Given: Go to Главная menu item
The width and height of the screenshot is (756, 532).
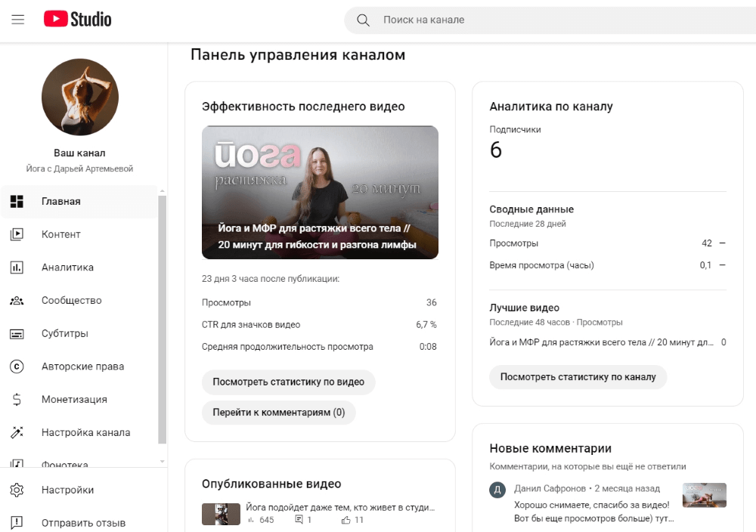Looking at the screenshot, I should [x=79, y=202].
